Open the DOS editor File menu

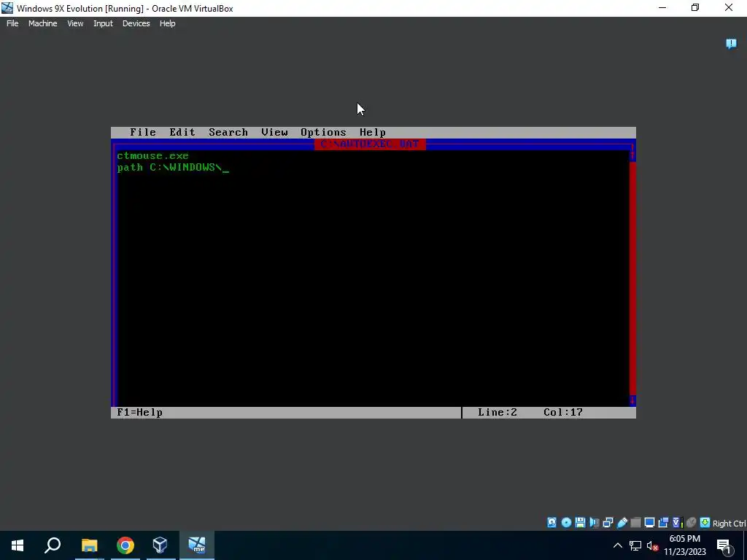pos(143,133)
